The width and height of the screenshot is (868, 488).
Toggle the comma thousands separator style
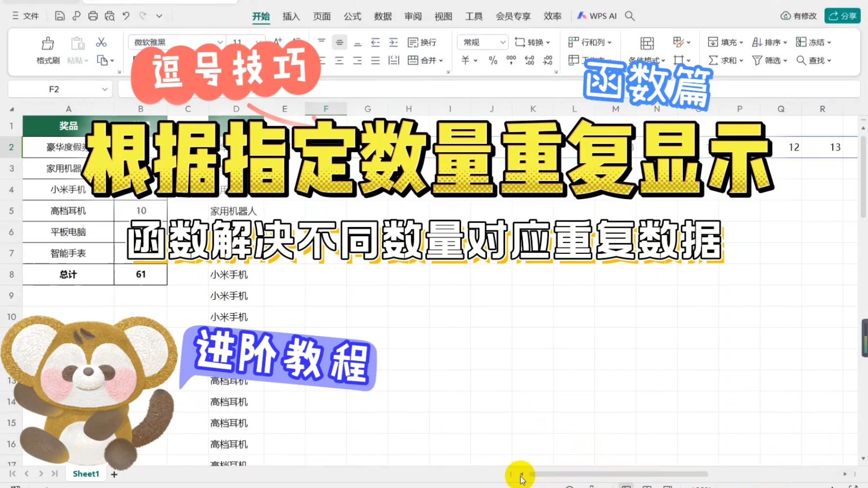tap(511, 61)
